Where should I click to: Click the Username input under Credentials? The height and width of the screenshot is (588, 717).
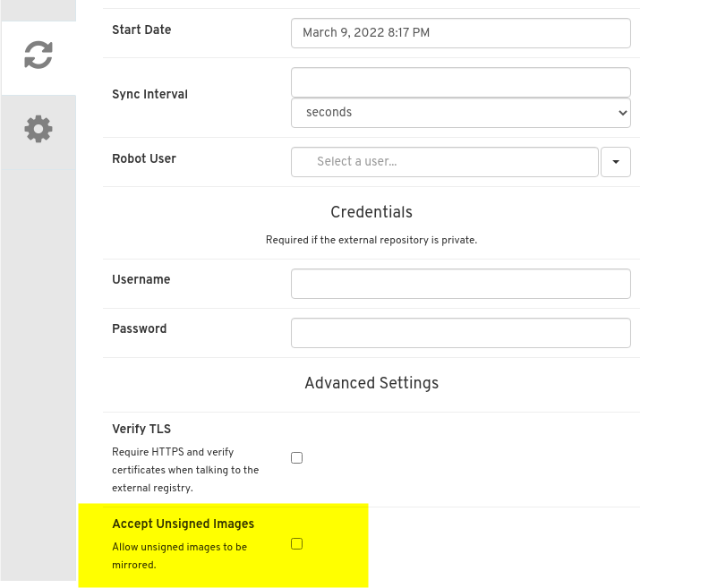click(x=460, y=283)
